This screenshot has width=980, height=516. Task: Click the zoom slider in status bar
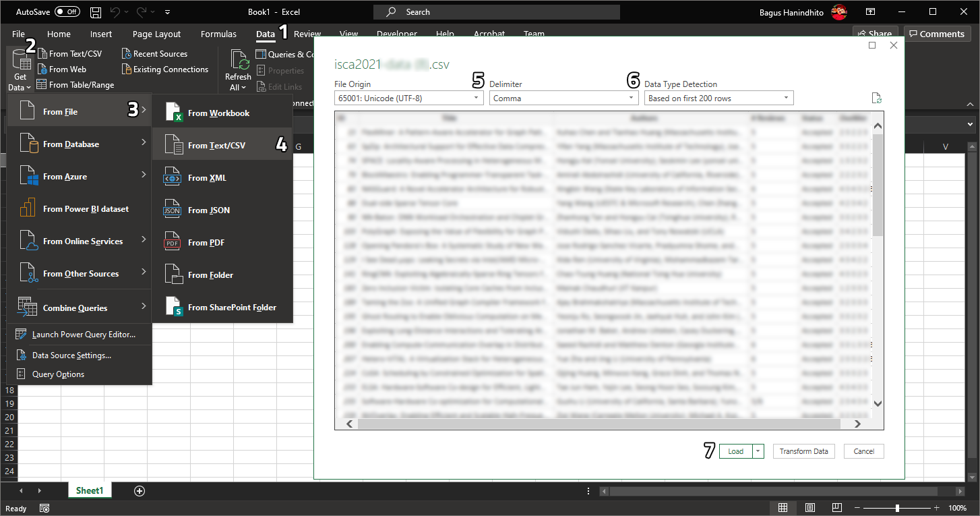click(x=897, y=508)
